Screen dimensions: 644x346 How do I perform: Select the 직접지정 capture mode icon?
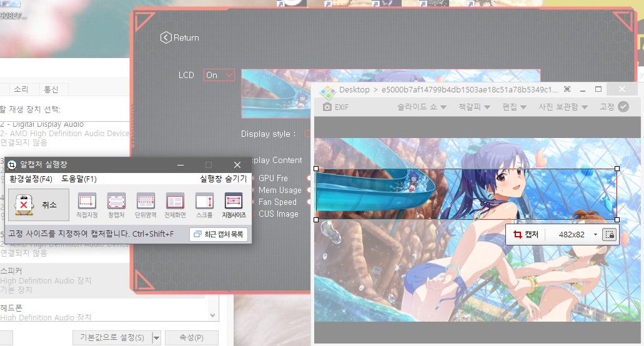pyautogui.click(x=86, y=201)
